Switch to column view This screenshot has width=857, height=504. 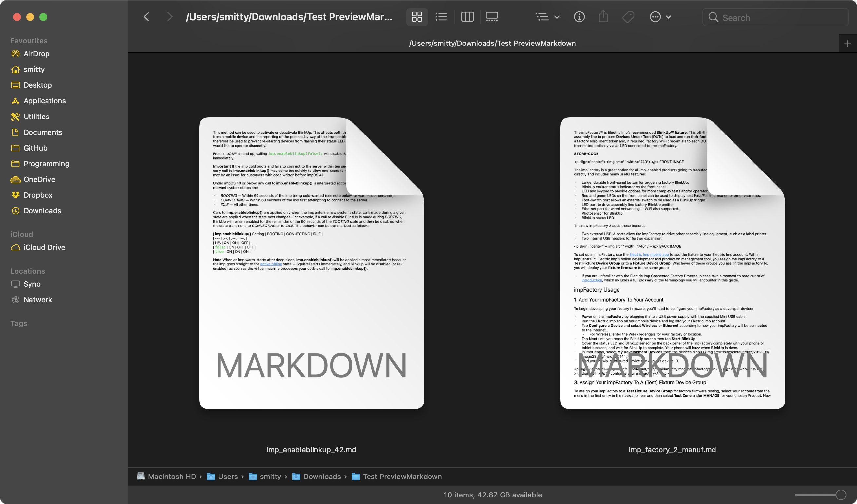tap(467, 17)
